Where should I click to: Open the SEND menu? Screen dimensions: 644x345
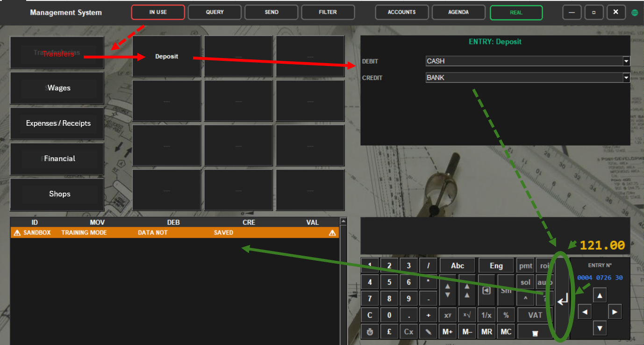(272, 12)
